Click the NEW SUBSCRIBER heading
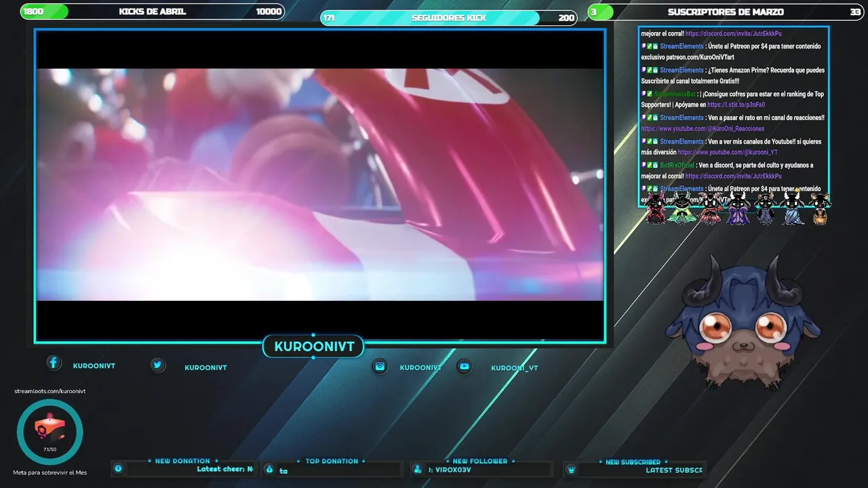Screen dimensions: 868x488 coord(633,462)
